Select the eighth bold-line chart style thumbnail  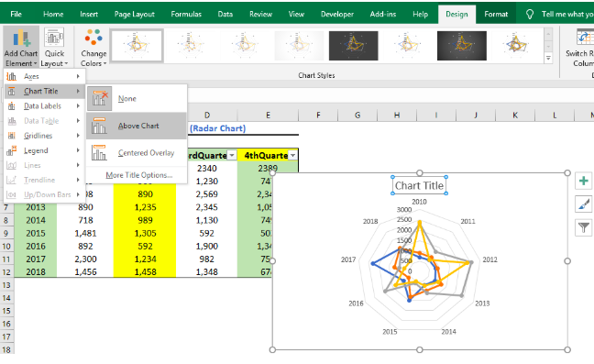(515, 46)
